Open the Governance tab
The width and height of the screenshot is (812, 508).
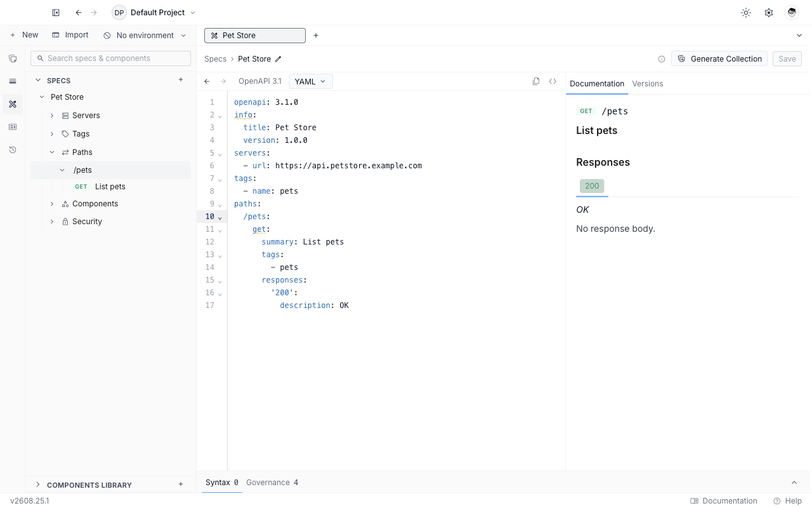[272, 483]
